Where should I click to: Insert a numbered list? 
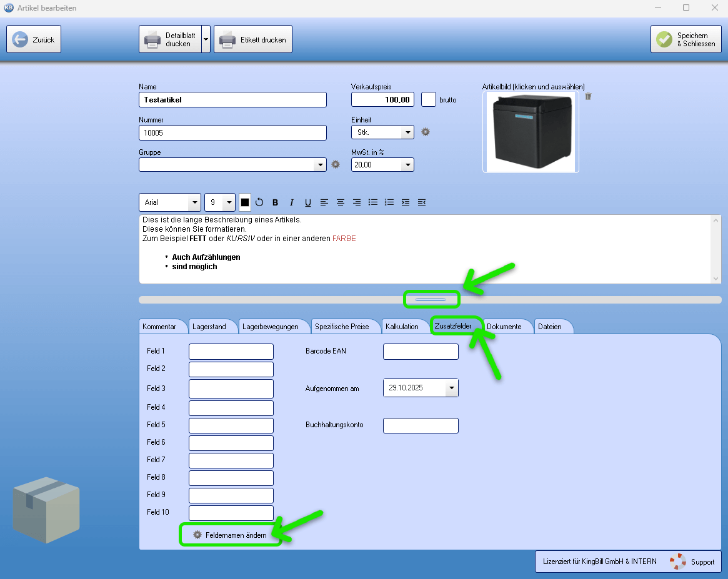(389, 202)
